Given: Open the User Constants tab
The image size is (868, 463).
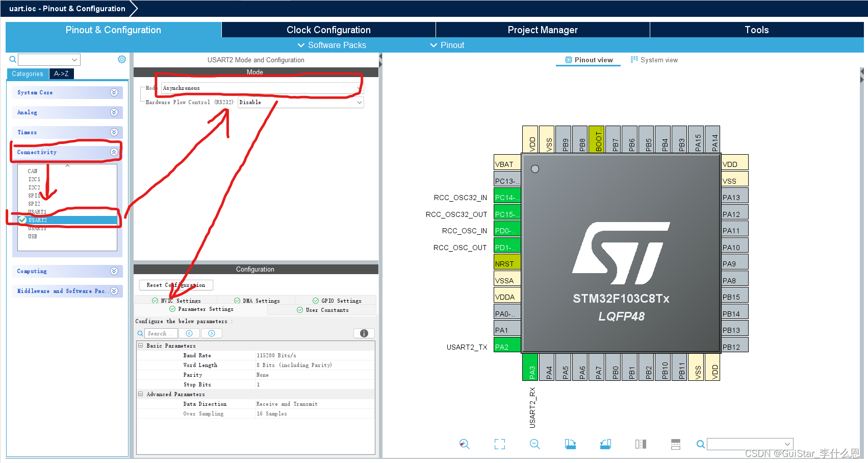Looking at the screenshot, I should point(323,310).
